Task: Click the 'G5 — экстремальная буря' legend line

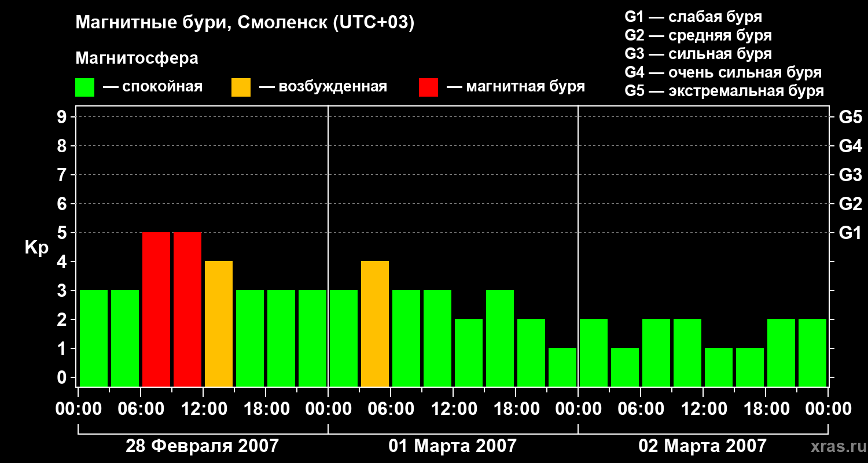Action: pyautogui.click(x=724, y=91)
